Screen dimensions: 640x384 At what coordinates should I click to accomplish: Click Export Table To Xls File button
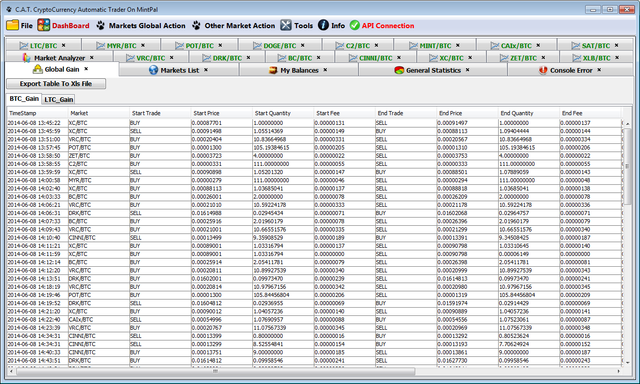56,84
